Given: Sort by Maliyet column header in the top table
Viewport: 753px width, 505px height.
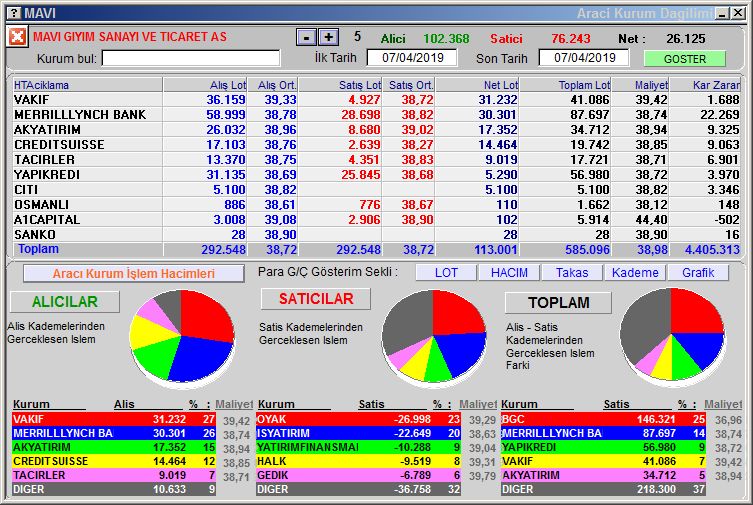Looking at the screenshot, I should point(640,85).
